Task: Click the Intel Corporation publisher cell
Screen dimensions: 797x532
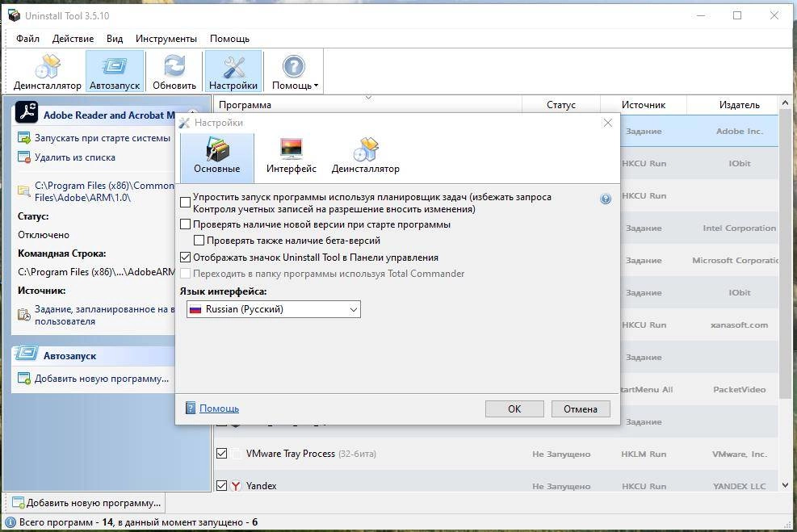Action: click(x=739, y=228)
